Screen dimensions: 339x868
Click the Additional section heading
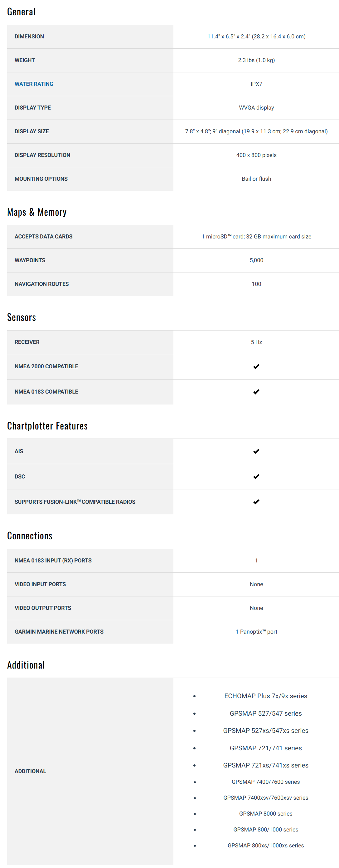[26, 665]
